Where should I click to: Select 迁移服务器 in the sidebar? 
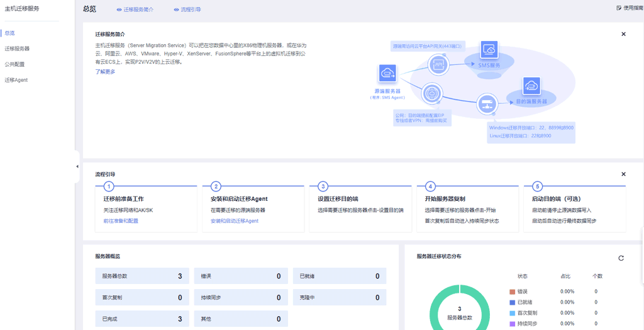click(17, 48)
